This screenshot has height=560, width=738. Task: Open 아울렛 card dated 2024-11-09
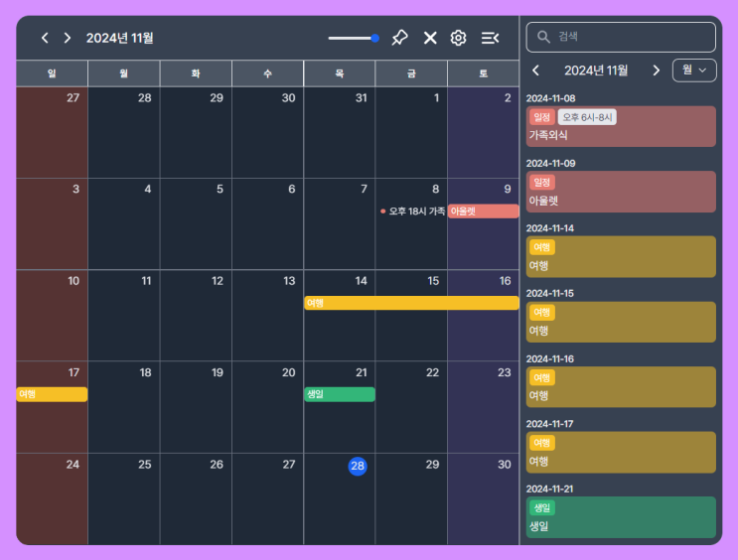(621, 192)
